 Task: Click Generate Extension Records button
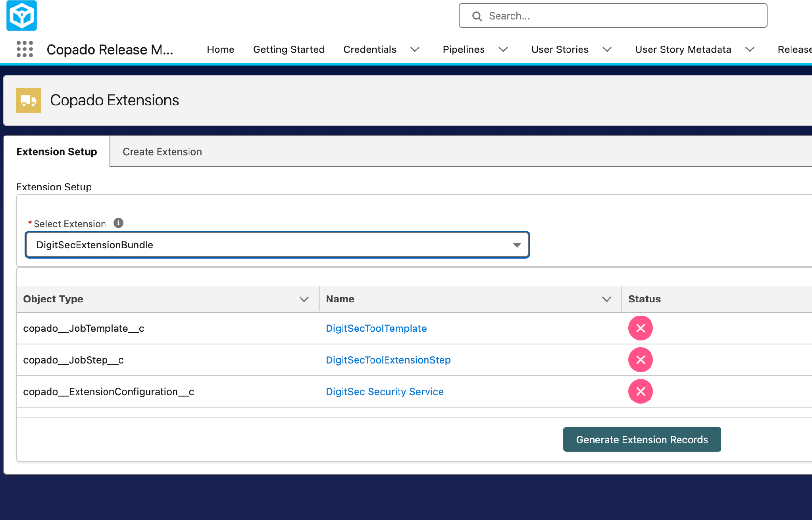point(642,439)
